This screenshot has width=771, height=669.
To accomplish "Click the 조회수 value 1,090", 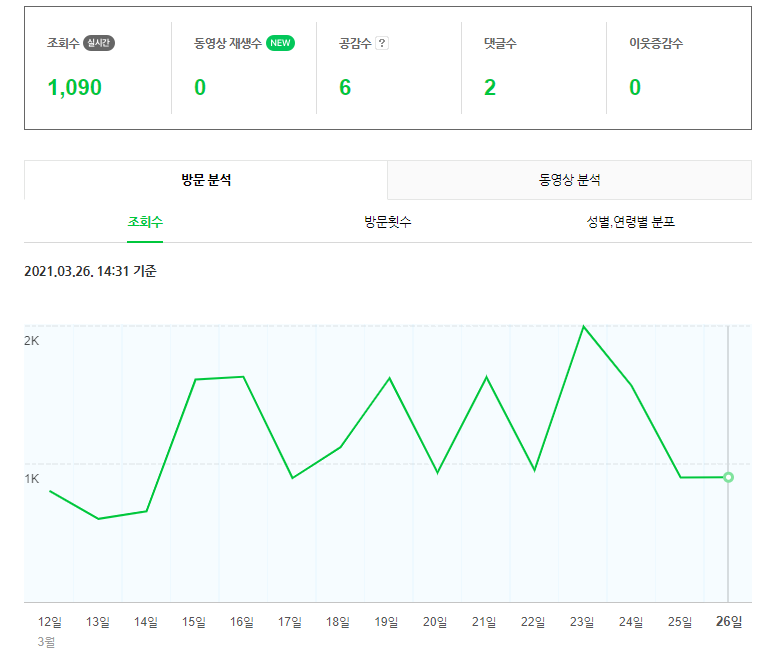I will (x=75, y=88).
